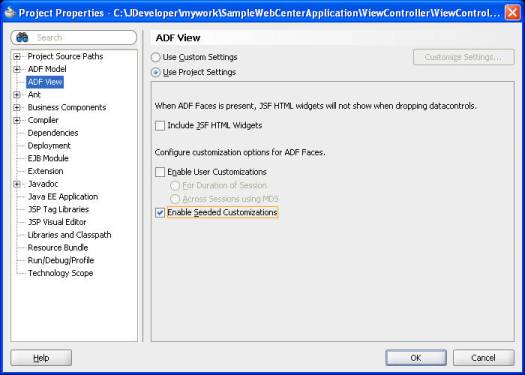This screenshot has width=525, height=375.
Task: Open the Technology Scope category
Action: [x=60, y=273]
